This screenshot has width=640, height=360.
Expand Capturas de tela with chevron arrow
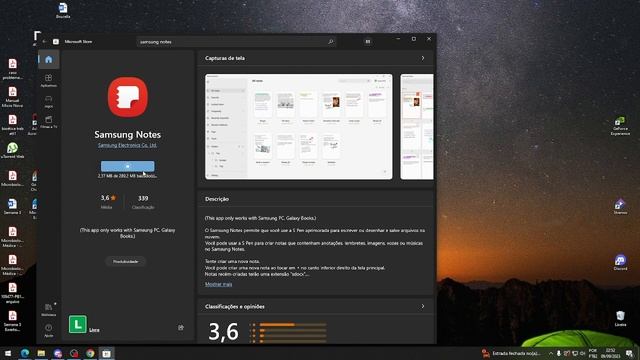pyautogui.click(x=423, y=58)
